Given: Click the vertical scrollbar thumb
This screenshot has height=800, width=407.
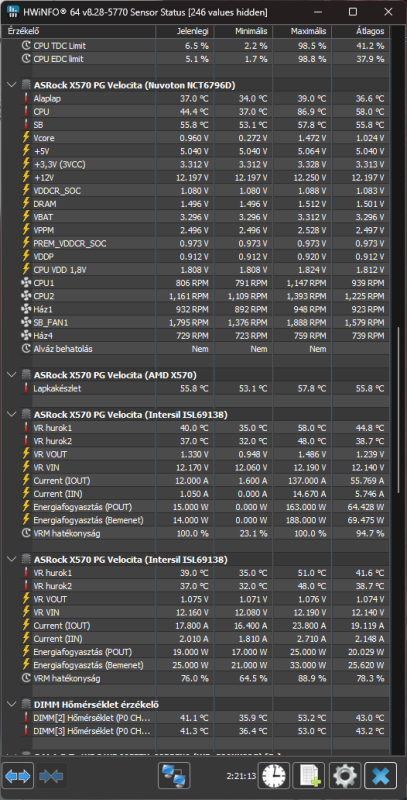Looking at the screenshot, I should [398, 411].
